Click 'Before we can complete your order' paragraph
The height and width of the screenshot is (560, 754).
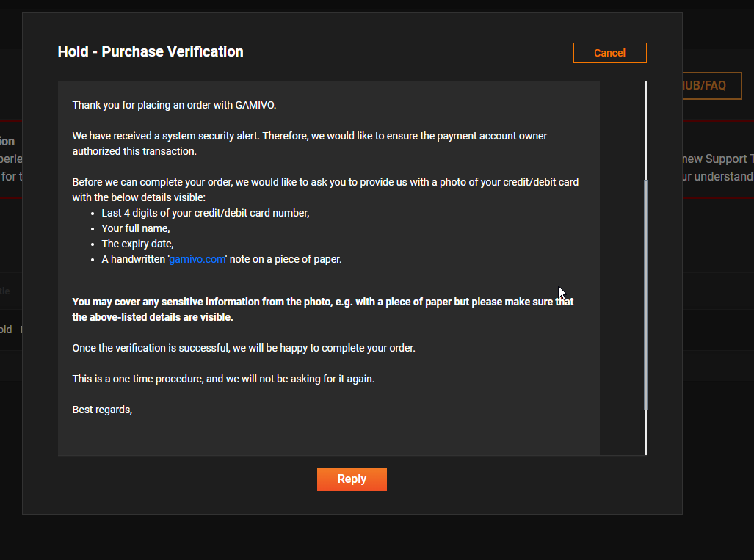tap(325, 190)
